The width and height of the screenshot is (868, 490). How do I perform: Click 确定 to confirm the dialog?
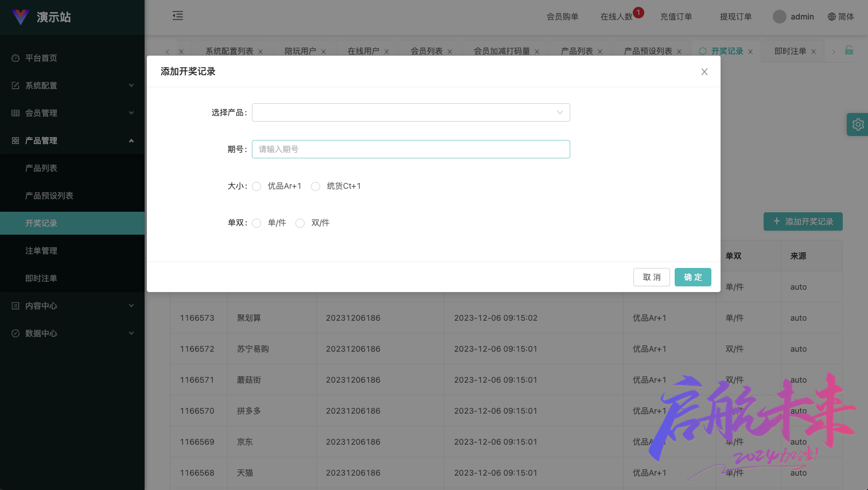click(x=693, y=277)
